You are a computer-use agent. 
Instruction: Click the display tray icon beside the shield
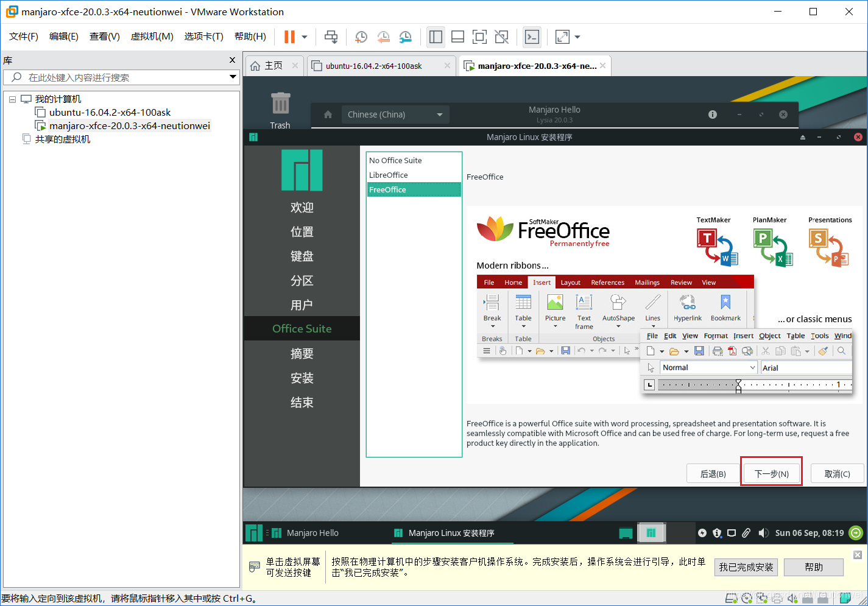(x=732, y=533)
